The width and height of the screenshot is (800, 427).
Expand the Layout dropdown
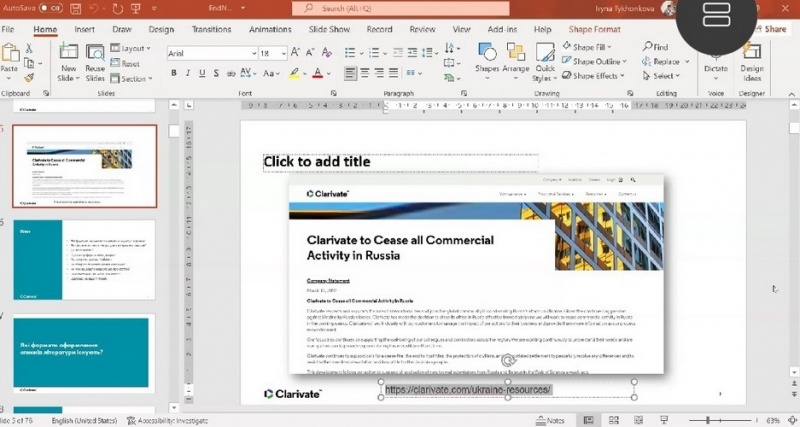point(133,47)
